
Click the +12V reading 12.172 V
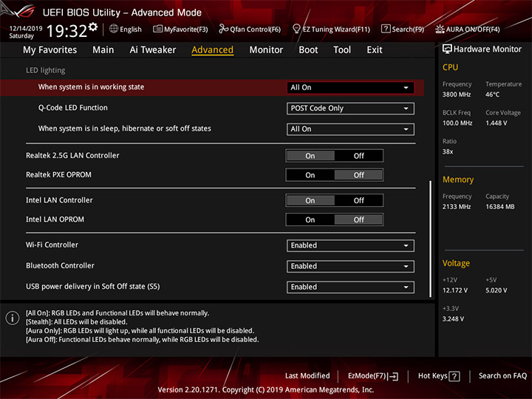(x=454, y=290)
